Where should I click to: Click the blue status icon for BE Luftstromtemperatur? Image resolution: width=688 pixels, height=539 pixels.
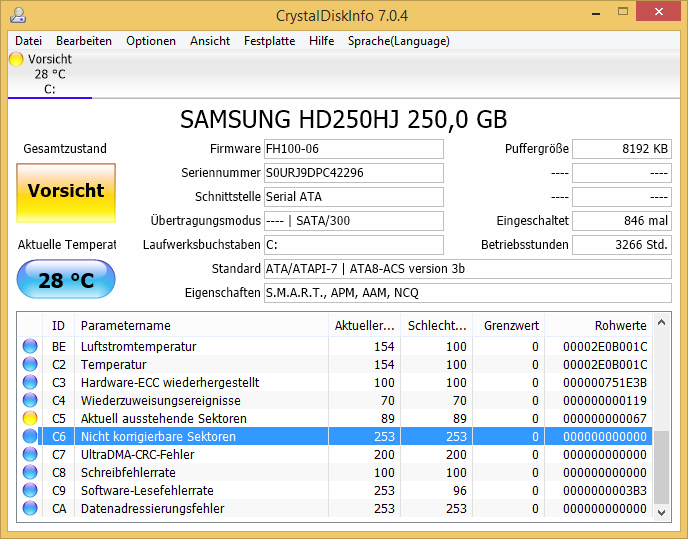click(x=30, y=346)
